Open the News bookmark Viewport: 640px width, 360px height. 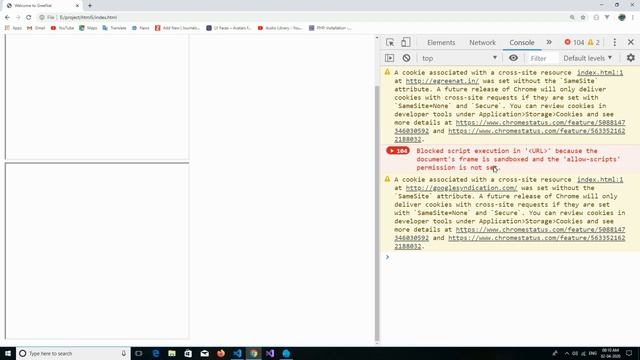(140, 28)
